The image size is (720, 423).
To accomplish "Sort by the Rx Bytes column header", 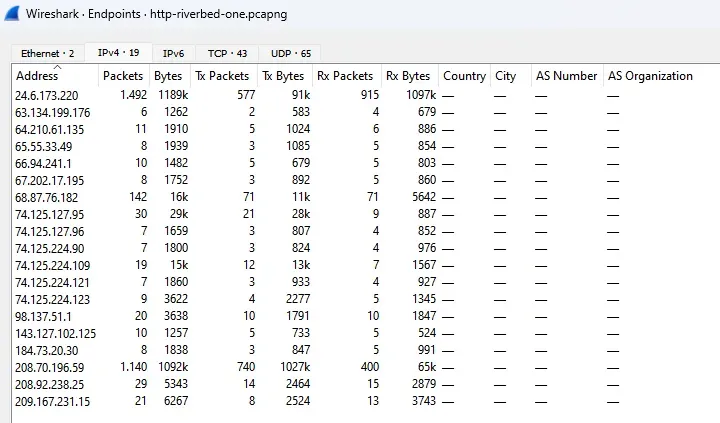I will click(408, 76).
